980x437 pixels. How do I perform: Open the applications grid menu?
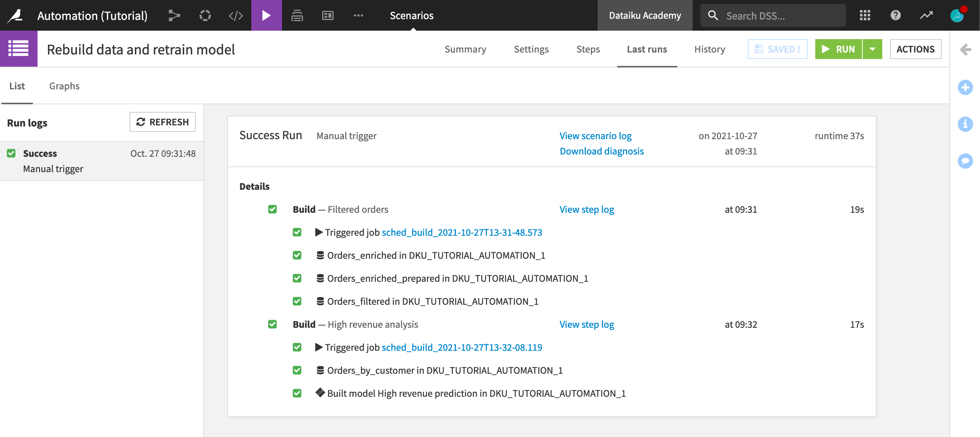tap(865, 15)
